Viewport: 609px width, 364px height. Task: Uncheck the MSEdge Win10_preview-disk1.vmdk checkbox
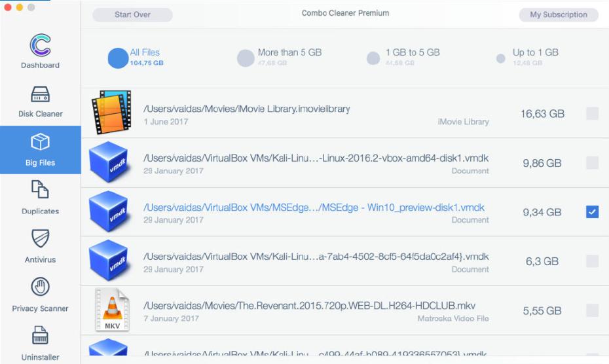(x=592, y=211)
